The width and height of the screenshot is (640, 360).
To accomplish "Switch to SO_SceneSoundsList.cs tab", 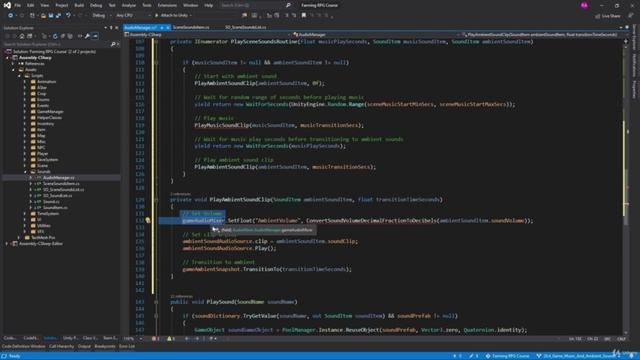I will coord(245,27).
